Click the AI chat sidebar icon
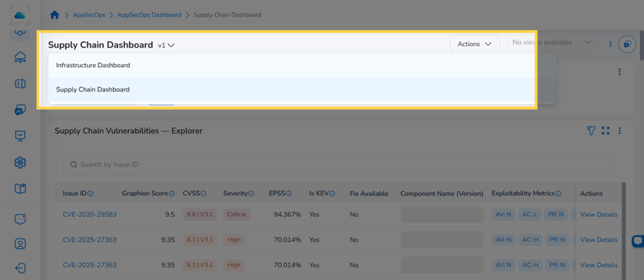 coord(20,109)
